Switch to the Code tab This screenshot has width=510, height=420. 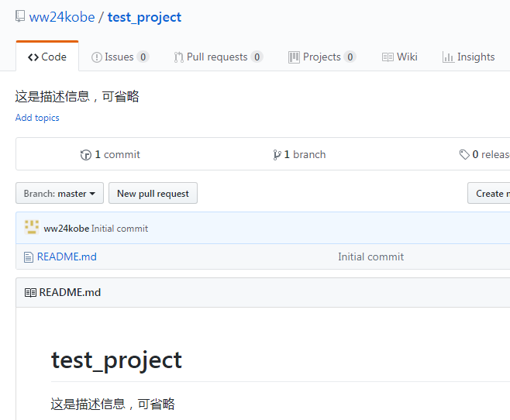click(x=47, y=57)
